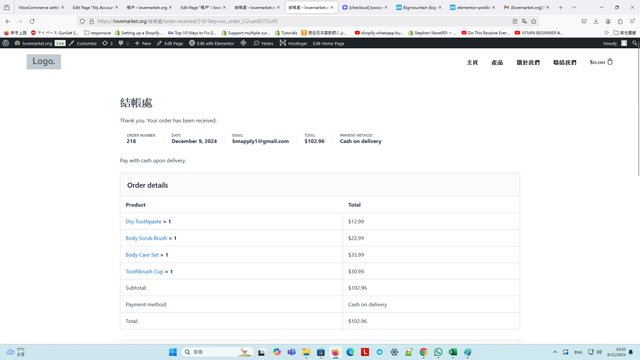Open the reader view icon in address bar
This screenshot has width=640, height=360.
(x=515, y=21)
